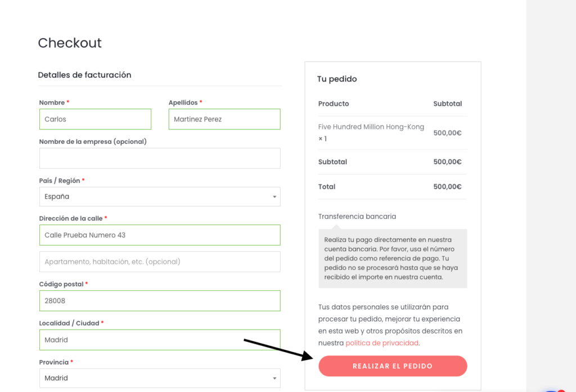This screenshot has height=392, width=576.
Task: Click the Checkout page heading
Action: pos(70,43)
